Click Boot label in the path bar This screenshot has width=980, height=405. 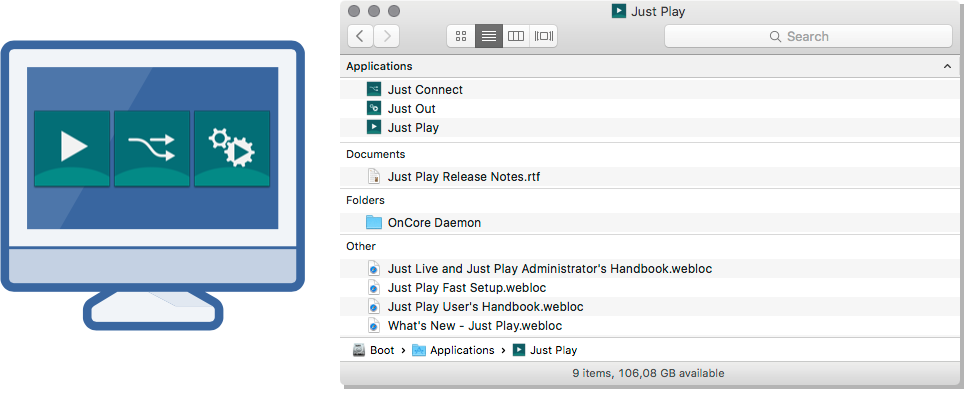tap(382, 350)
